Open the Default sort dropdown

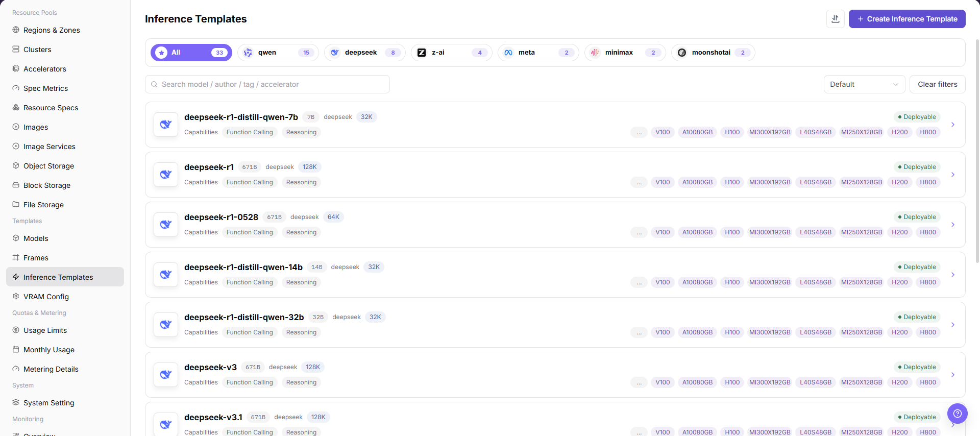pyautogui.click(x=864, y=84)
